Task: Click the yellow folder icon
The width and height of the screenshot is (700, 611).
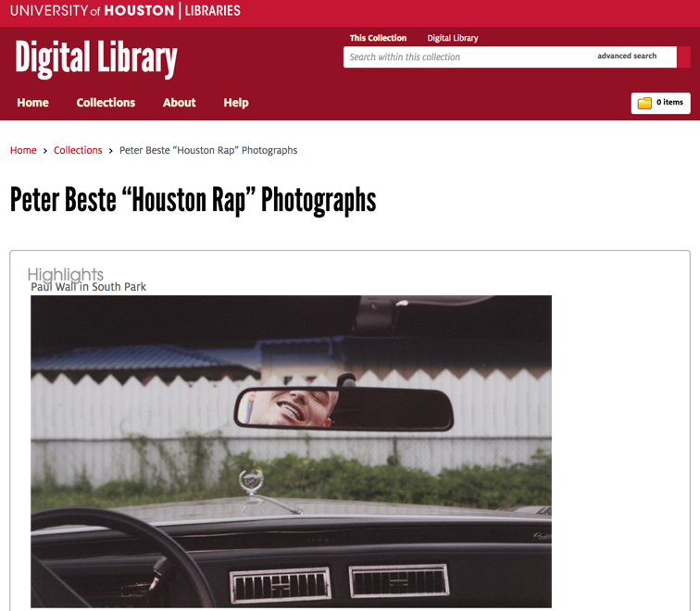Action: 644,103
